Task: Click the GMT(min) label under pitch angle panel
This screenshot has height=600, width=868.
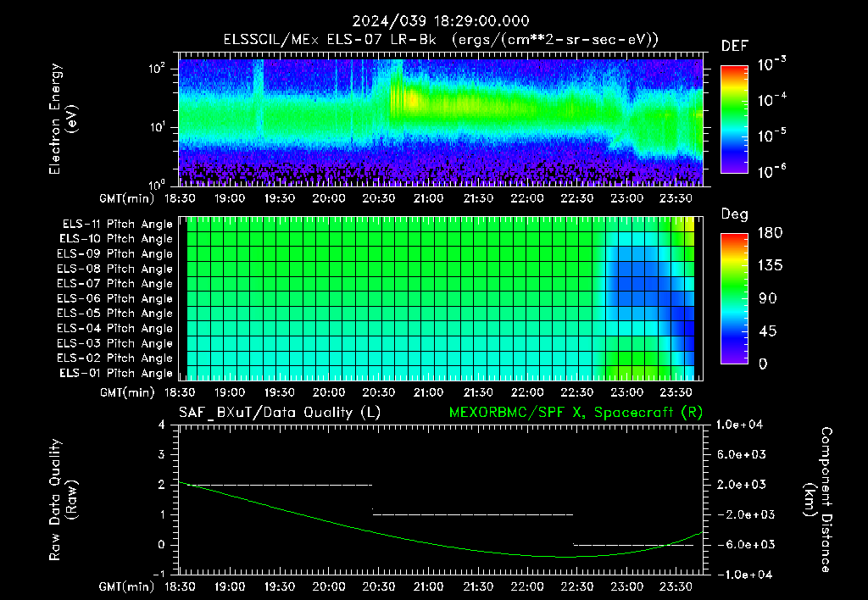Action: click(127, 393)
